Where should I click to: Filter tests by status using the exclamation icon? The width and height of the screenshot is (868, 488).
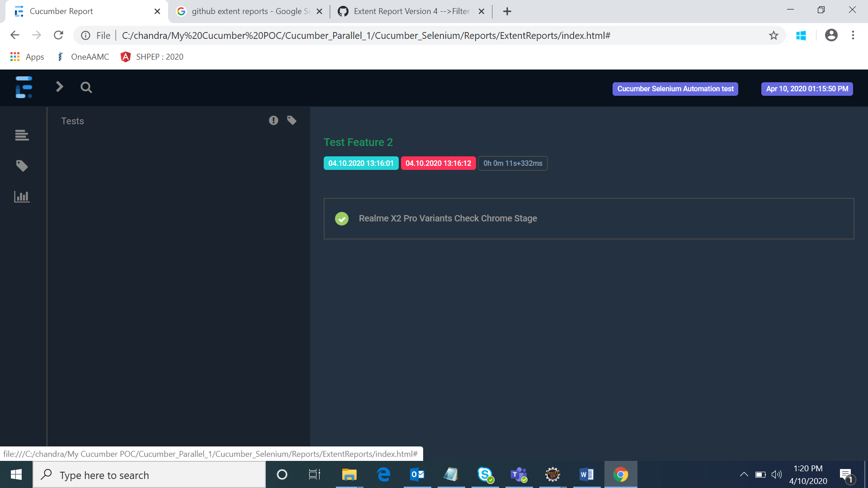tap(273, 120)
